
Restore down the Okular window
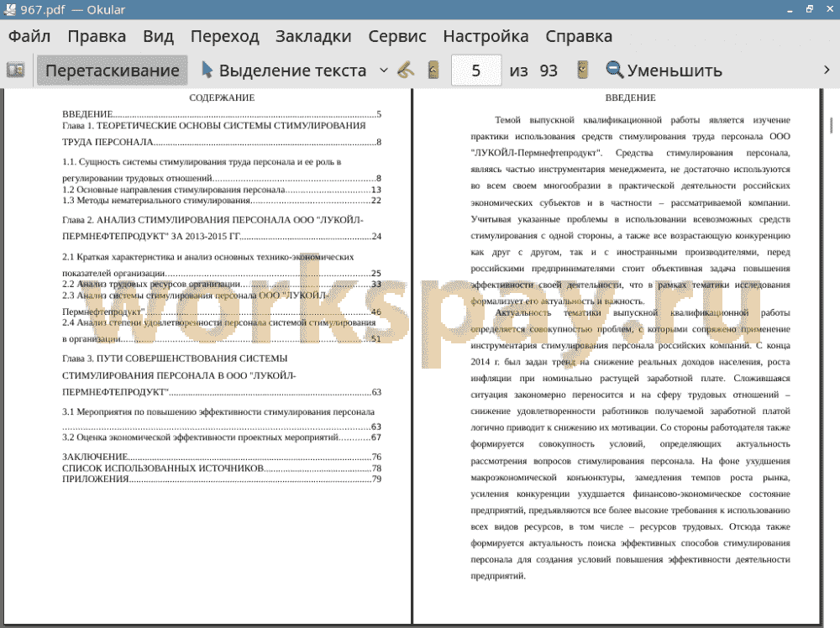pyautogui.click(x=810, y=9)
